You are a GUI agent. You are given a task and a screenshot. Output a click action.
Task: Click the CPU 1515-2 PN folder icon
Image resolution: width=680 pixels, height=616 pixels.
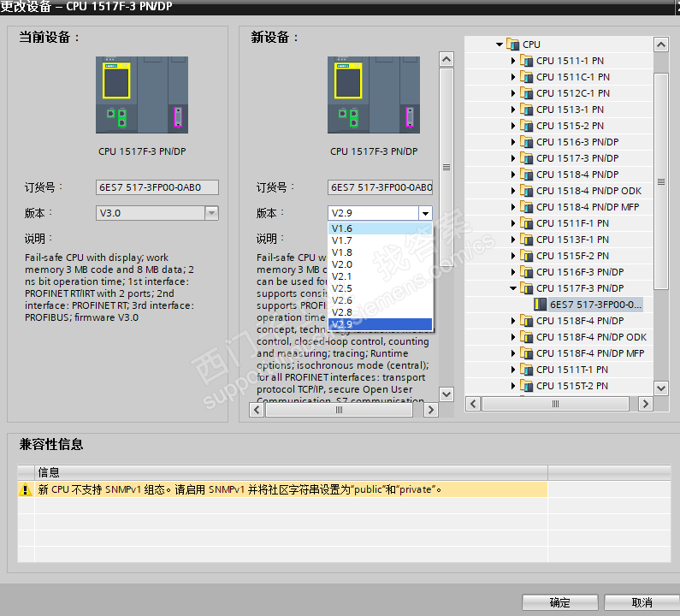tap(526, 126)
